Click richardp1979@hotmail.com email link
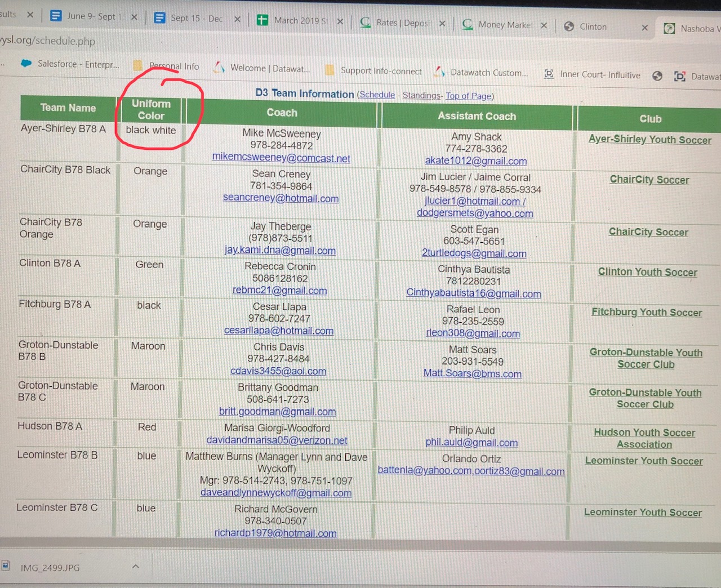Screen dimensions: 721x588 (275, 533)
